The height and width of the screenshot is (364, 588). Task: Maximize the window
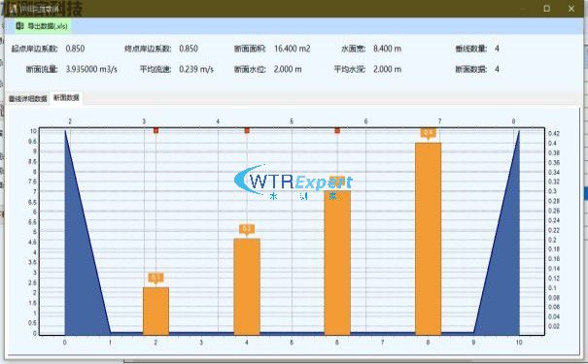(x=547, y=8)
